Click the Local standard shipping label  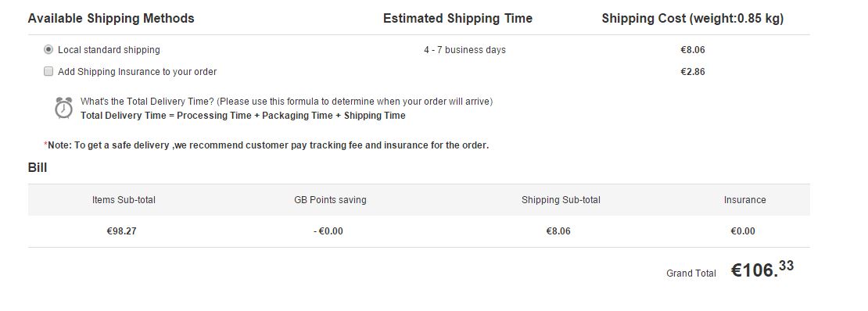[109, 50]
